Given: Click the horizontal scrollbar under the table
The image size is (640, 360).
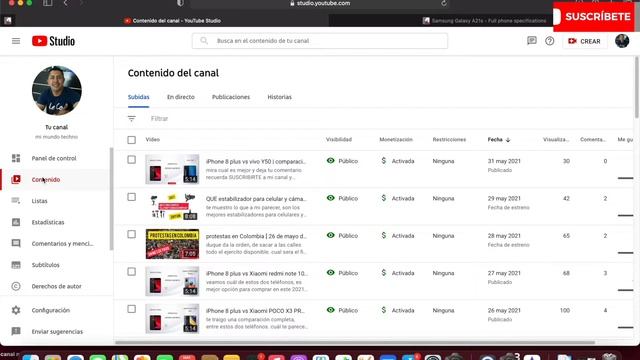Looking at the screenshot, I should (355, 342).
